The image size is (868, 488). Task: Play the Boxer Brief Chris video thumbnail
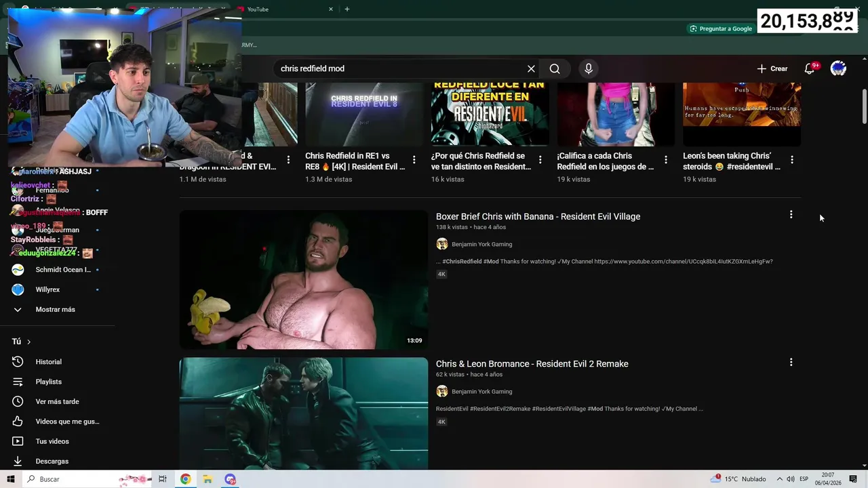[304, 279]
